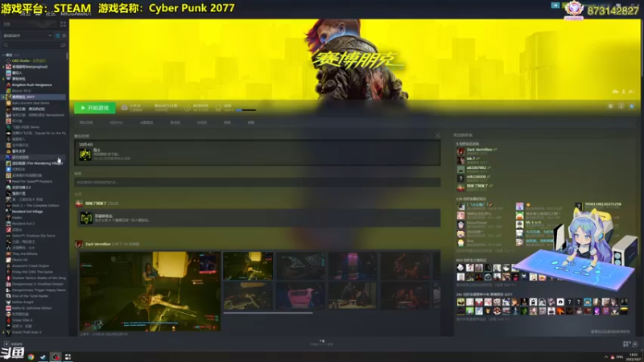Screen dimensions: 644x362
Task: Click ENG input language indicator
Action: 619,357
